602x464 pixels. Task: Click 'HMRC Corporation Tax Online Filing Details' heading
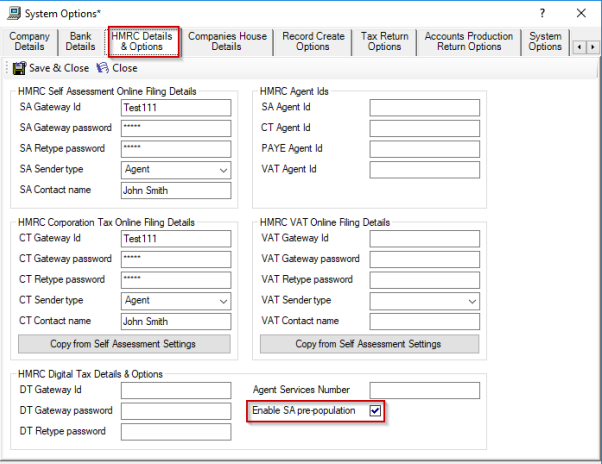point(106,222)
